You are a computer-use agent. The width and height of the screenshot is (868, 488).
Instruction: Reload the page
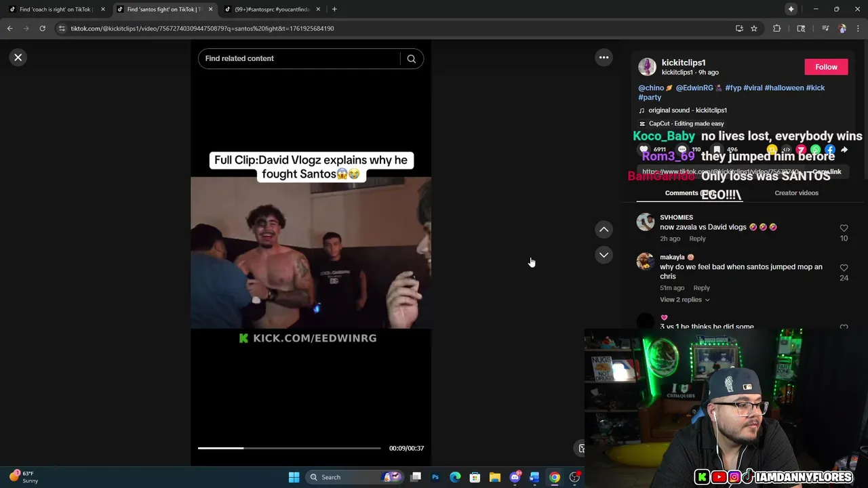(x=42, y=28)
